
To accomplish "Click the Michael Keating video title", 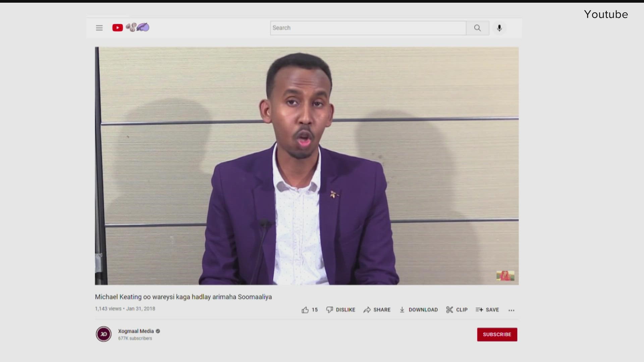I will tap(183, 297).
